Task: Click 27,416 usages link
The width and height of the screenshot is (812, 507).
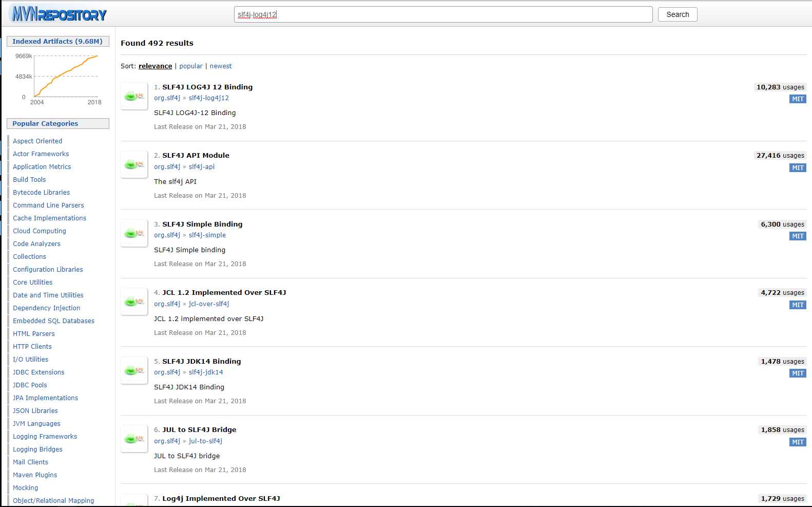Action: (x=780, y=156)
